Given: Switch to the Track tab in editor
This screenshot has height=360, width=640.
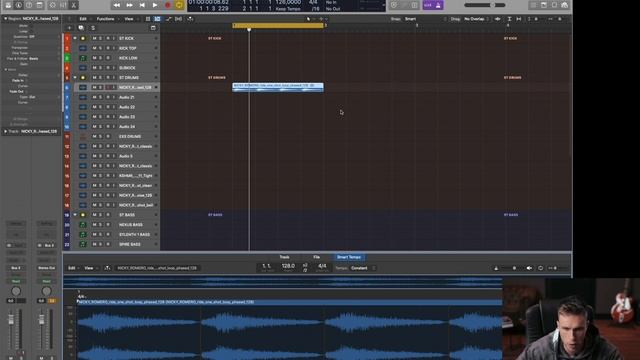Looking at the screenshot, I should tap(284, 257).
